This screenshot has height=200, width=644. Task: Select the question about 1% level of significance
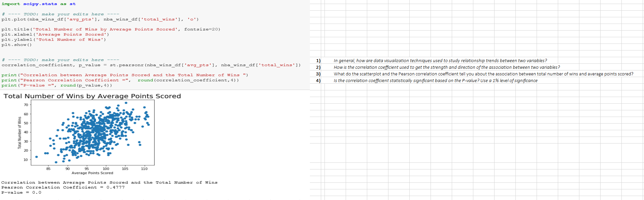tap(436, 80)
